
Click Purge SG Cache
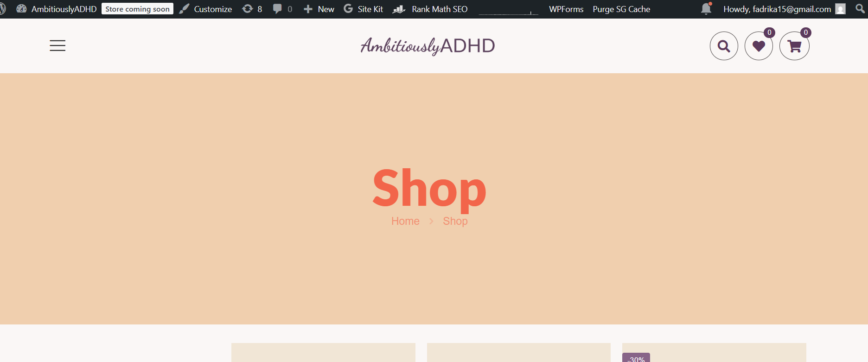point(621,9)
